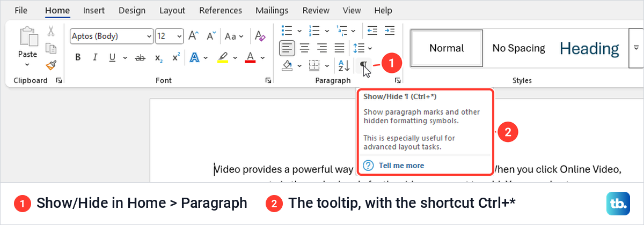Expand Paste options arrow
The image size is (644, 225).
click(27, 65)
